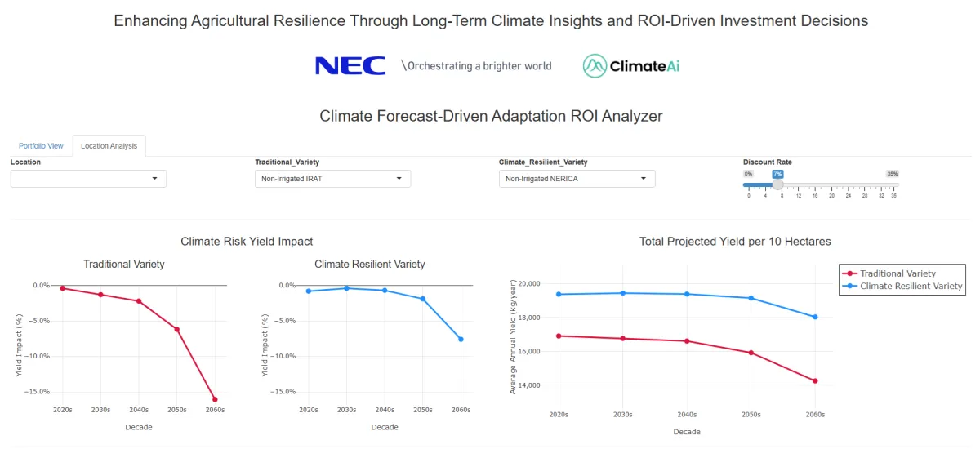Click the Orchestrating a brighter world tagline
Image resolution: width=980 pixels, height=449 pixels.
(x=476, y=66)
